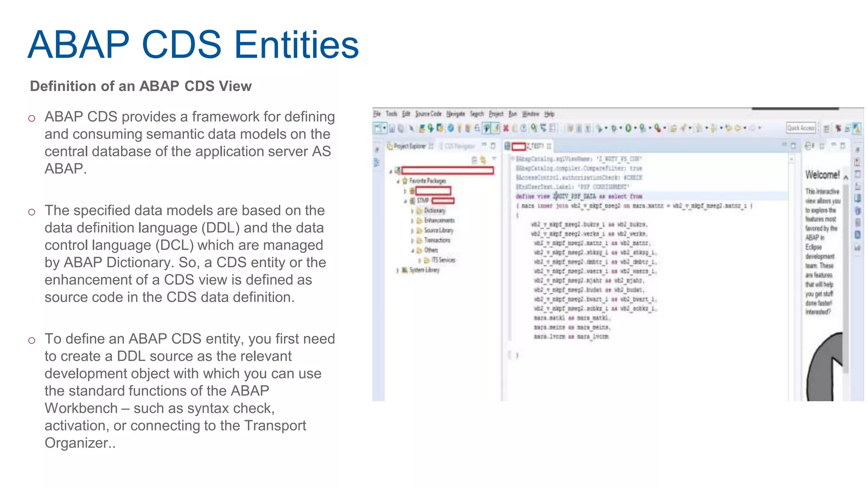Click the red X delete toolbar icon

[x=506, y=128]
